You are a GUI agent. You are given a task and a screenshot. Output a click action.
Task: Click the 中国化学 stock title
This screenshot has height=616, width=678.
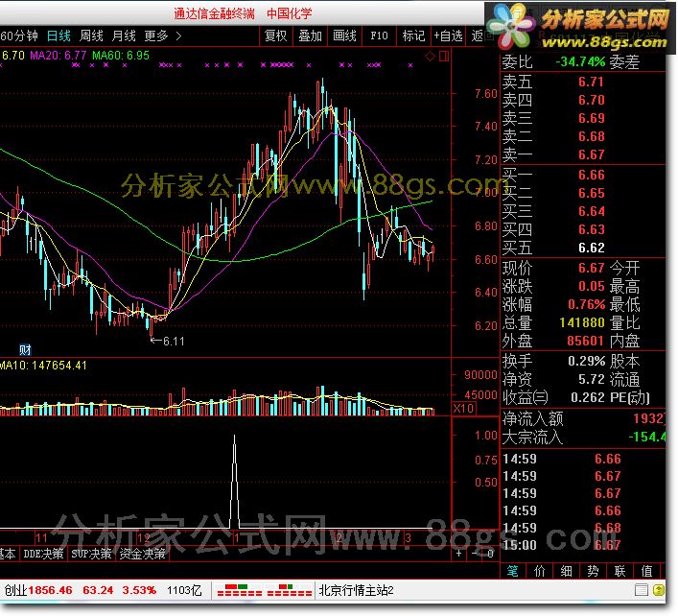point(289,13)
